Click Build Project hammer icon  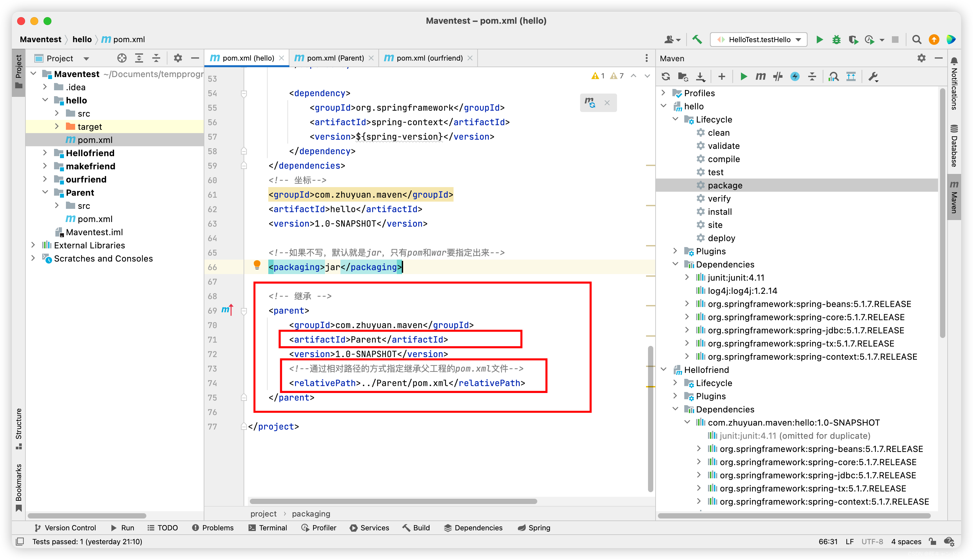point(697,40)
